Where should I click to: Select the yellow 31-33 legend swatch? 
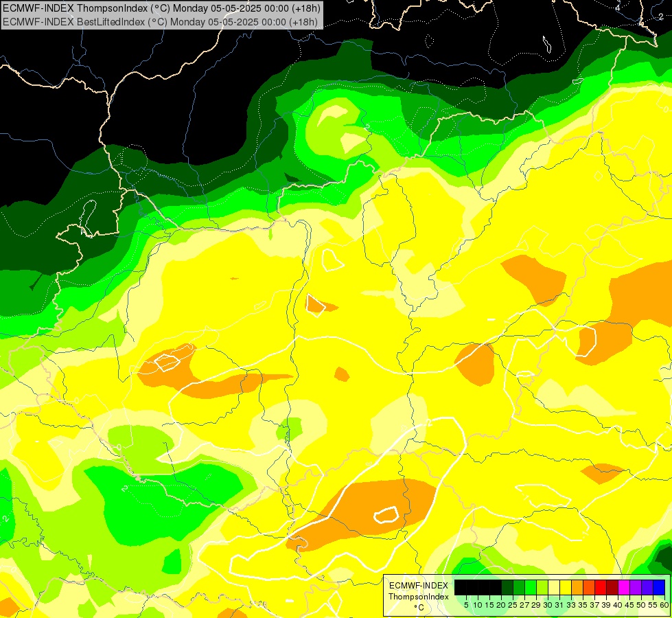click(x=566, y=587)
